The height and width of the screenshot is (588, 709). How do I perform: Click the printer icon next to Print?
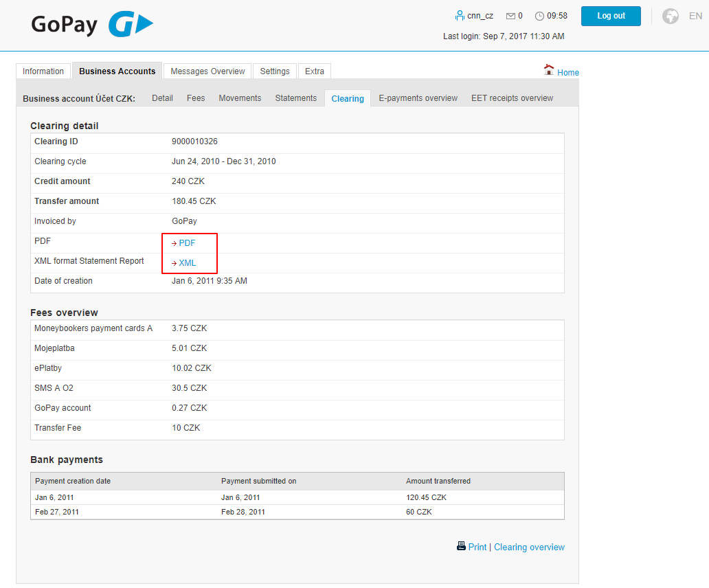pyautogui.click(x=461, y=546)
